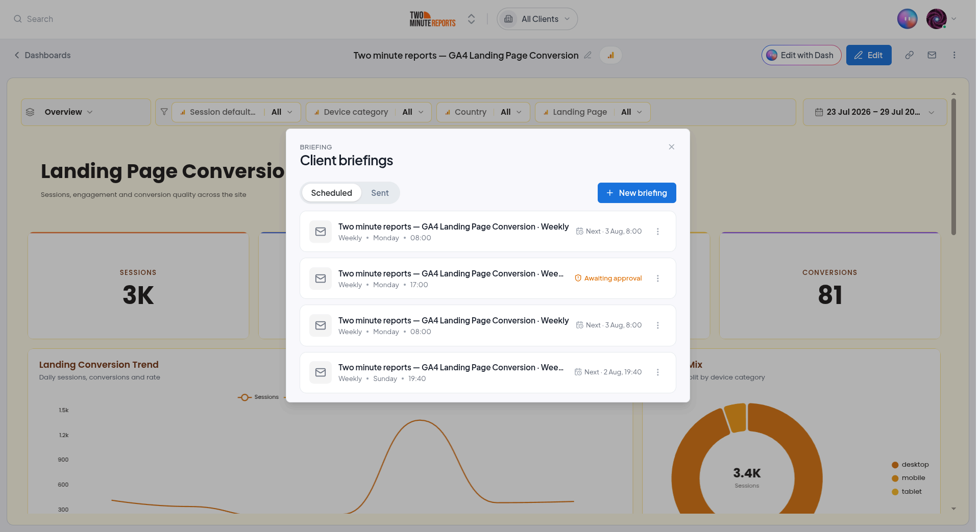Viewport: 980px width, 532px height.
Task: Click the 3.4K Sessions donut center
Action: pyautogui.click(x=747, y=477)
